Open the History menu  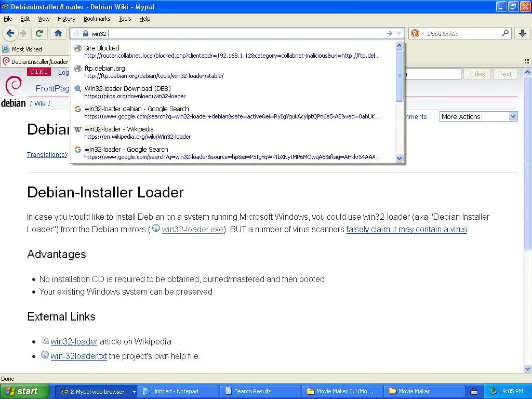[66, 19]
